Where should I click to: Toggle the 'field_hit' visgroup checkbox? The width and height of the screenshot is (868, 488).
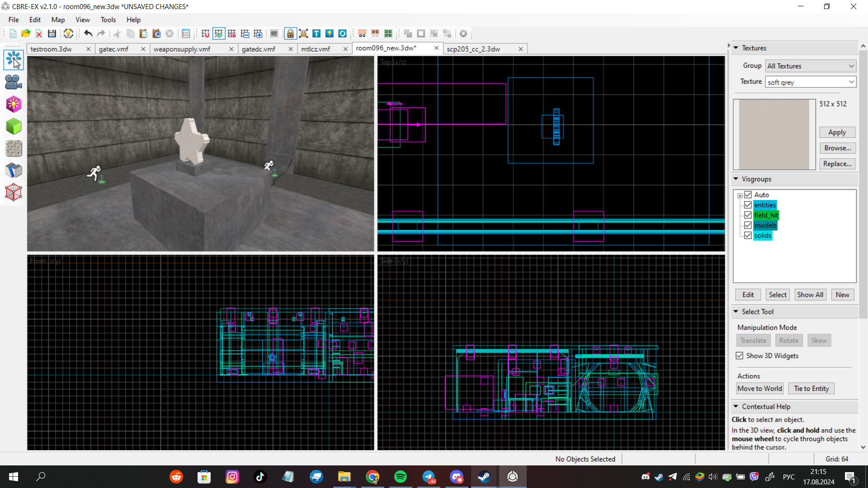[x=748, y=215]
